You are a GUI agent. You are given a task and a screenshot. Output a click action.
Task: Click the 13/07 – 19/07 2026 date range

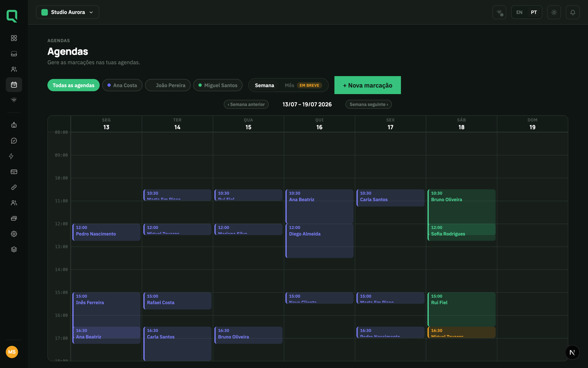307,105
